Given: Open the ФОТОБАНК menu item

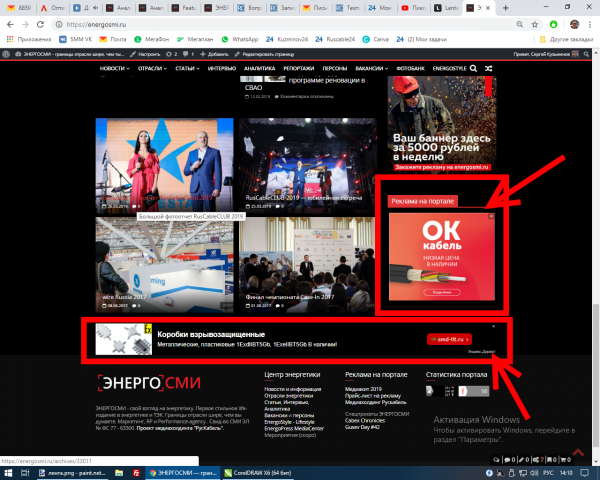Looking at the screenshot, I should (410, 69).
